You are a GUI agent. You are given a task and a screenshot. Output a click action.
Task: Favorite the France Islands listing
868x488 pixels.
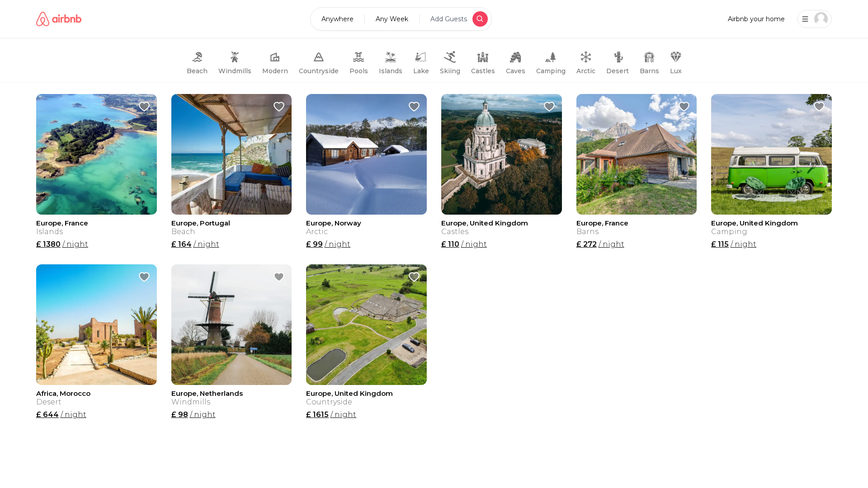point(144,107)
